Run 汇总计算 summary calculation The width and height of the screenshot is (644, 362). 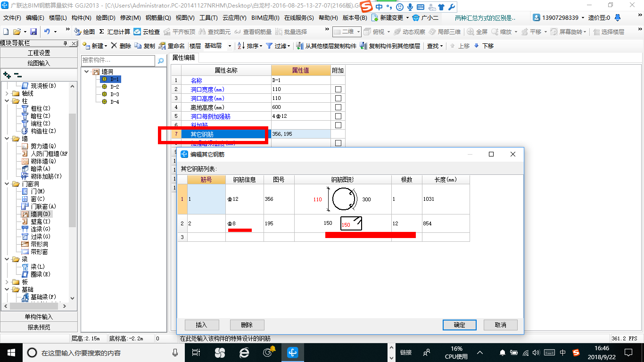pos(115,32)
